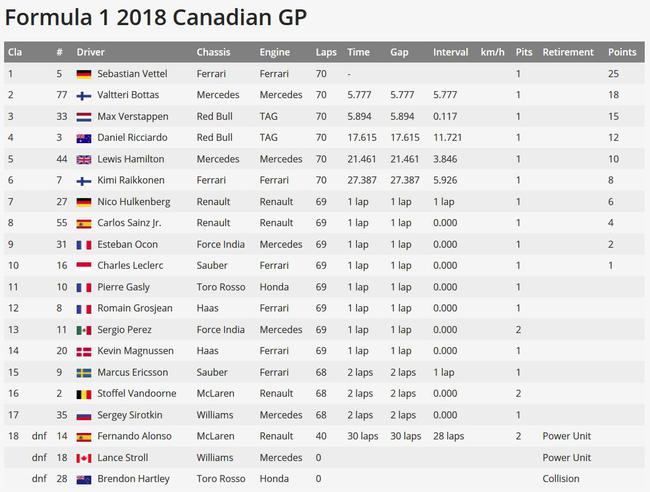This screenshot has height=492, width=650.
Task: Click the Spanish flag next to Carlos Sainz Jr.
Action: (84, 224)
